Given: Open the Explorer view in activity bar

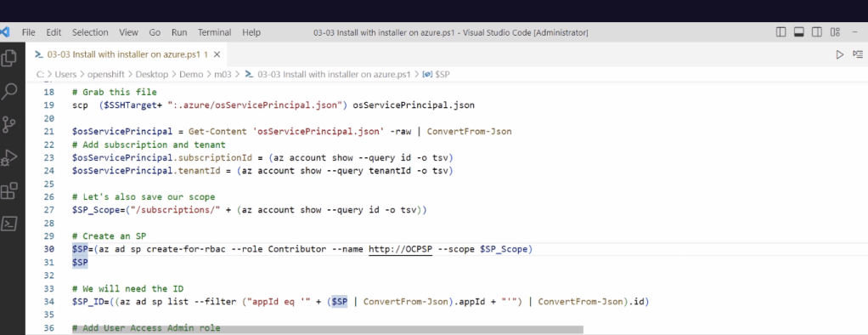Looking at the screenshot, I should pyautogui.click(x=8, y=58).
